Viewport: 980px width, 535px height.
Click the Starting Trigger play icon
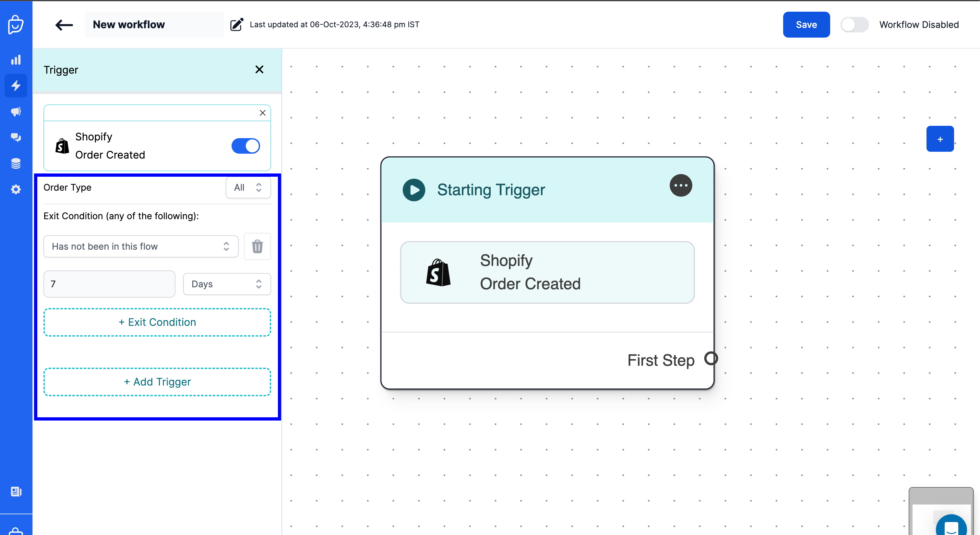[413, 190]
